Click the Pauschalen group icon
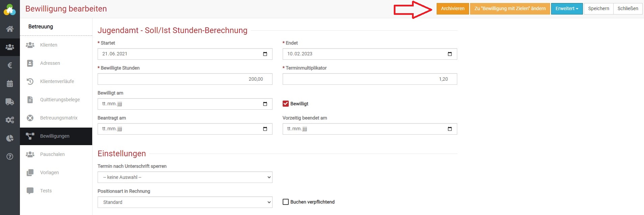644x215 pixels. [30, 154]
